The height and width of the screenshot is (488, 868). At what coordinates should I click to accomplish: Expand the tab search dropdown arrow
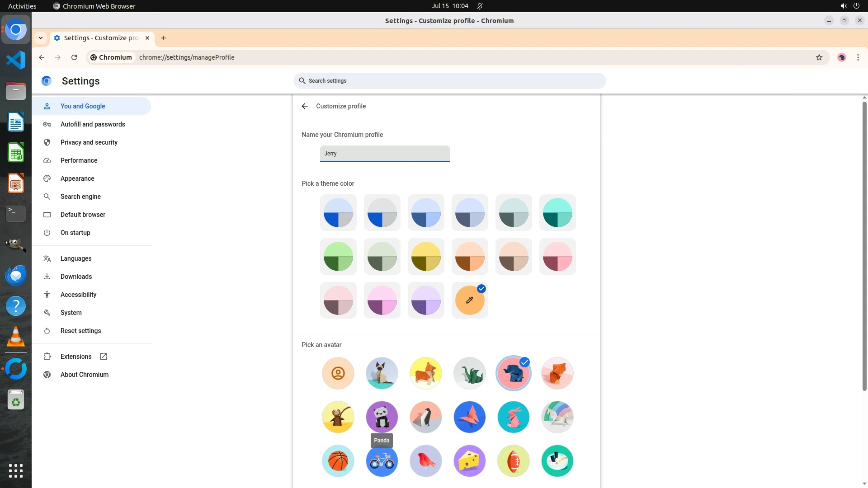[41, 38]
